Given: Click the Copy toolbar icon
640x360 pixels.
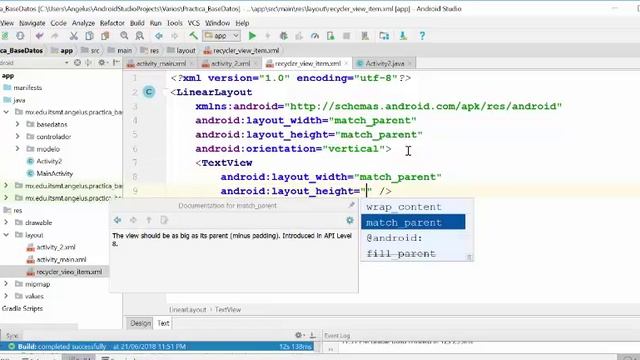Looking at the screenshot, I should click(89, 36).
